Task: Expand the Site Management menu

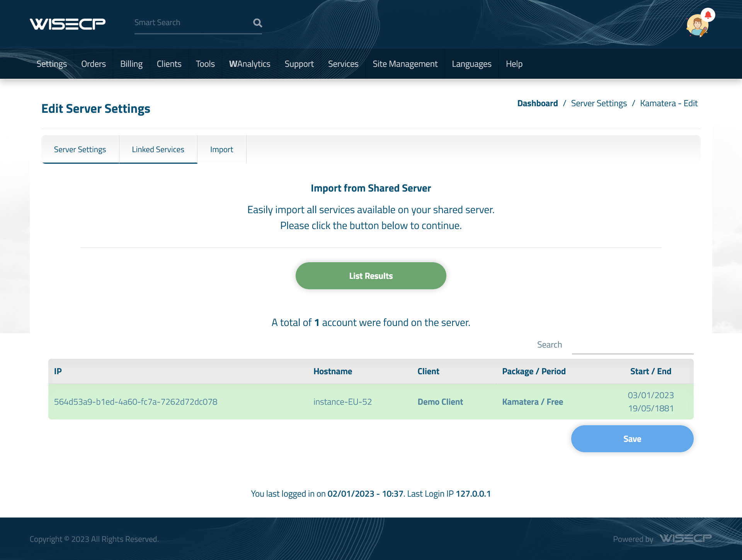Action: 405,63
